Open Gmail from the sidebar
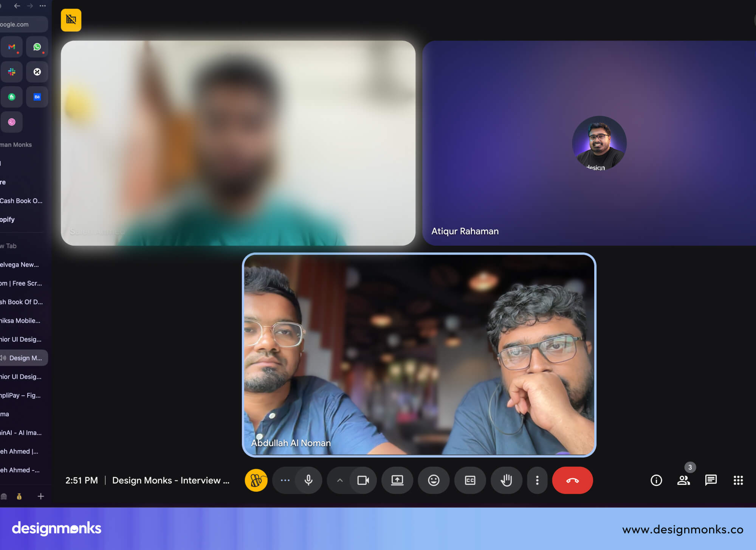This screenshot has height=550, width=756. [11, 47]
